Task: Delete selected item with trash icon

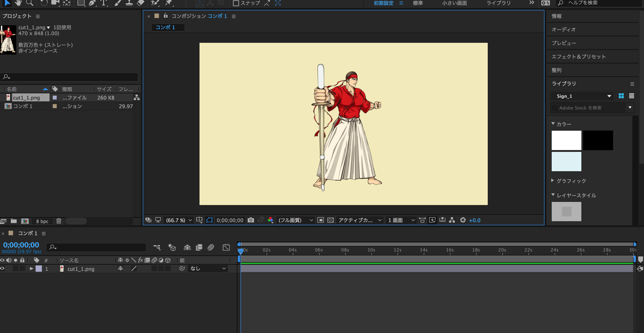Action: [x=59, y=221]
